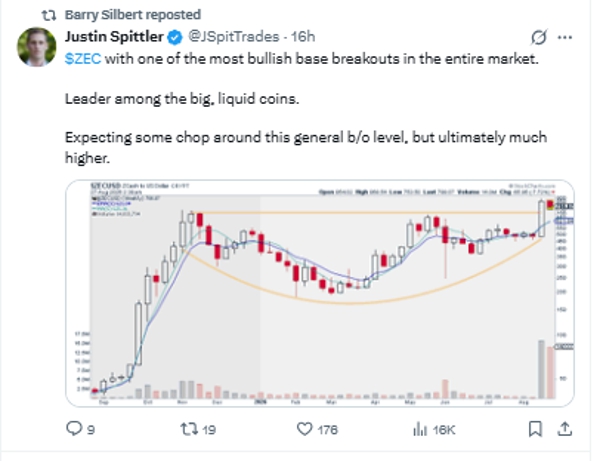The width and height of the screenshot is (603, 461).
Task: Click the repost arrows icon
Action: 189,429
